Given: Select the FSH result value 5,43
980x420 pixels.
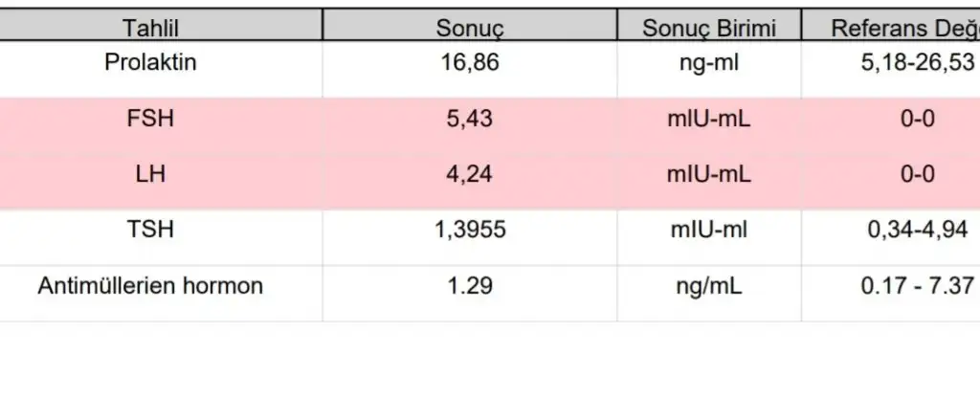Looking at the screenshot, I should point(469,120).
